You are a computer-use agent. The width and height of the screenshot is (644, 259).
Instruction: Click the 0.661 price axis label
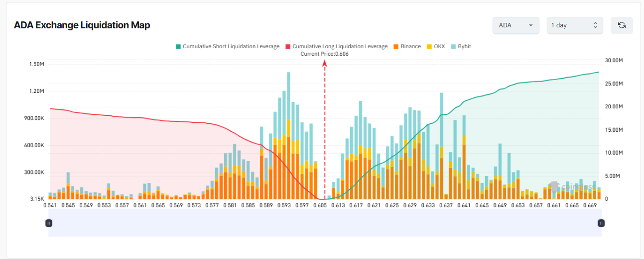pos(553,205)
